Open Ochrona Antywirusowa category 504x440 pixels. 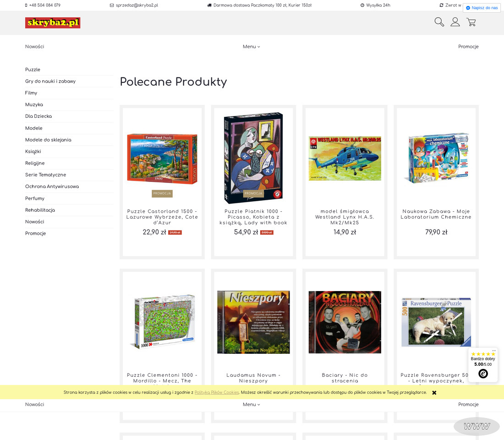(52, 187)
